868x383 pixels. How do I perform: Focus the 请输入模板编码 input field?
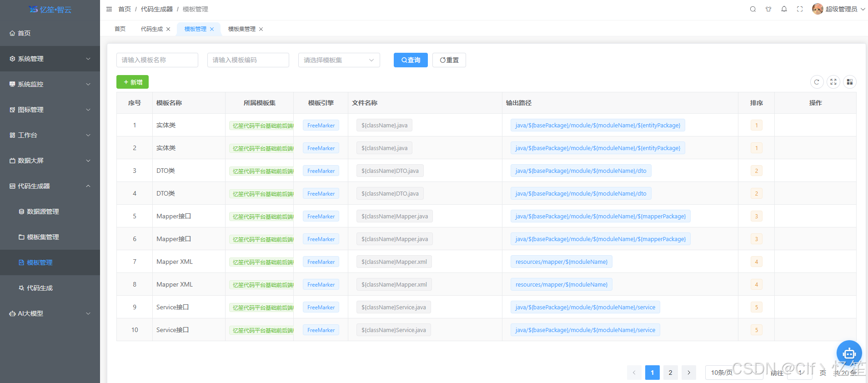point(248,60)
